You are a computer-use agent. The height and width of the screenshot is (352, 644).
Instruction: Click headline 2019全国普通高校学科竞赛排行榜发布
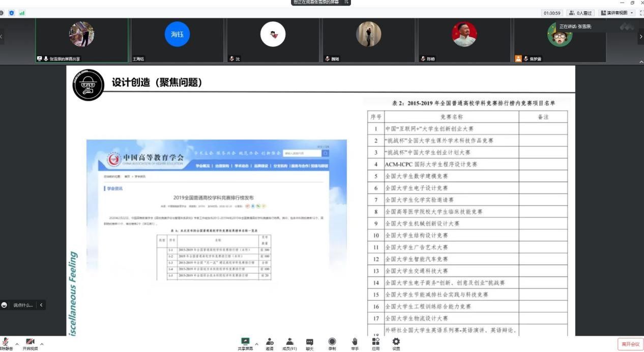(214, 198)
